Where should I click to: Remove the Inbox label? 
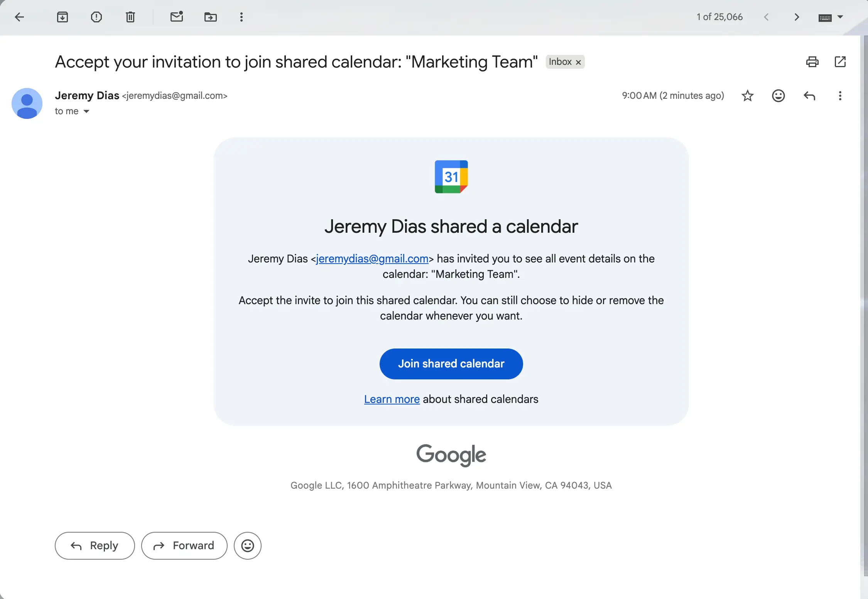pyautogui.click(x=578, y=62)
